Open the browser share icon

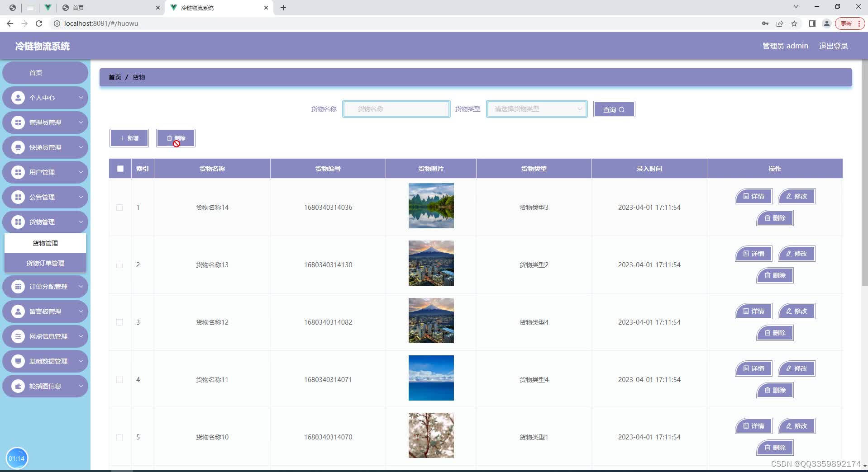[x=780, y=24]
